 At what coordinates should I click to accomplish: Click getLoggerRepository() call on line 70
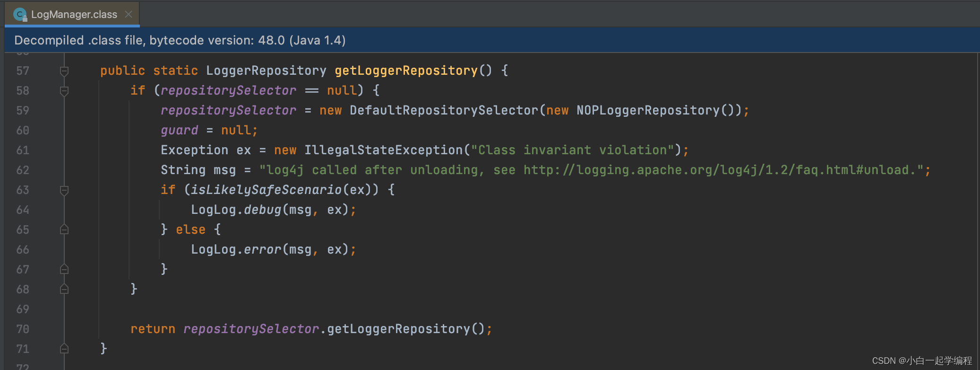tap(406, 329)
